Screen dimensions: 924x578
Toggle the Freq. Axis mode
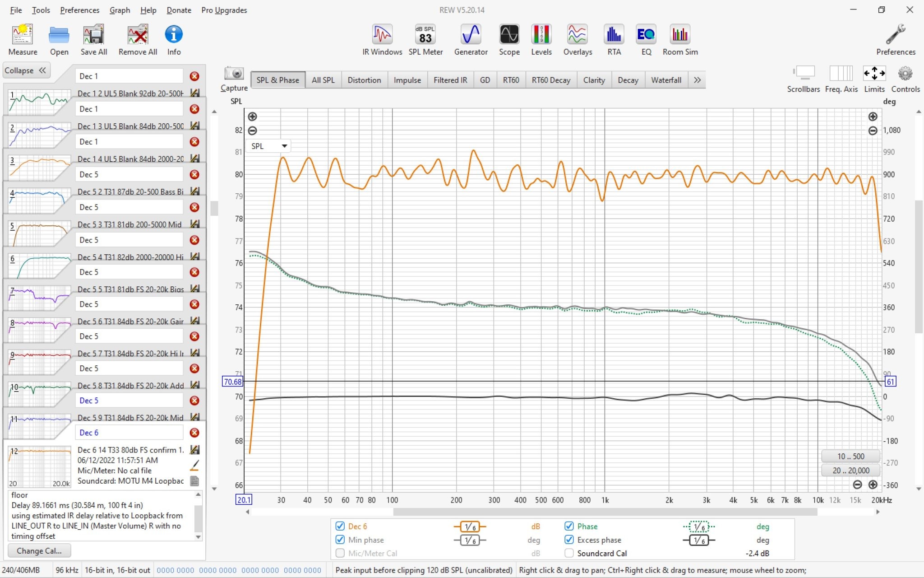[841, 79]
